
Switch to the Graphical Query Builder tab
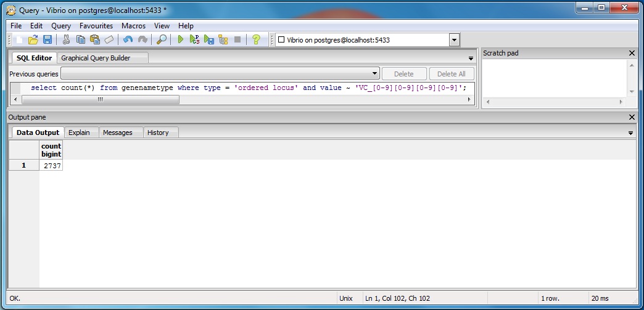point(96,58)
